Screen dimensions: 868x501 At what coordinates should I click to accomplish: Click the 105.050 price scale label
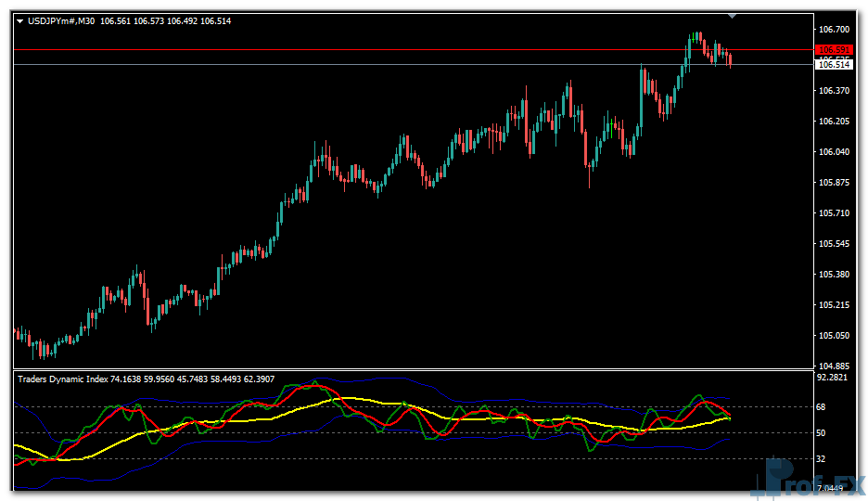(x=834, y=336)
